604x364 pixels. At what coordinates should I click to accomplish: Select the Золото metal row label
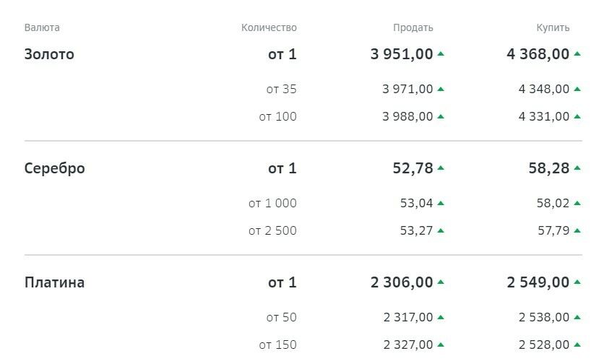[49, 54]
